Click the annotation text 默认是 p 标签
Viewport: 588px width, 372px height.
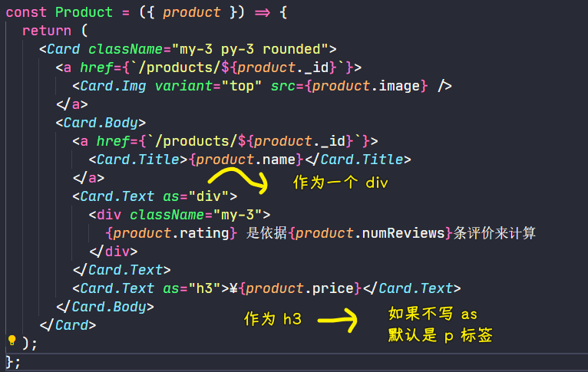click(x=441, y=335)
